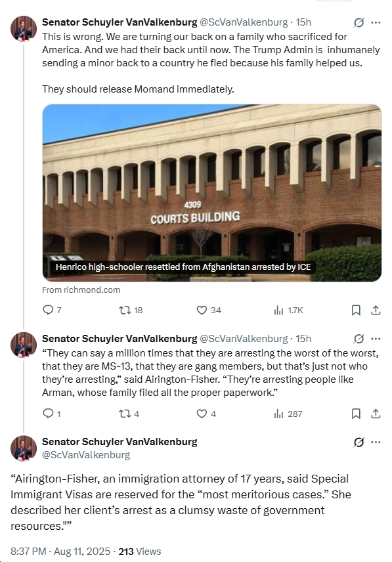Reply to the MS-13 quote tweet

(x=49, y=413)
